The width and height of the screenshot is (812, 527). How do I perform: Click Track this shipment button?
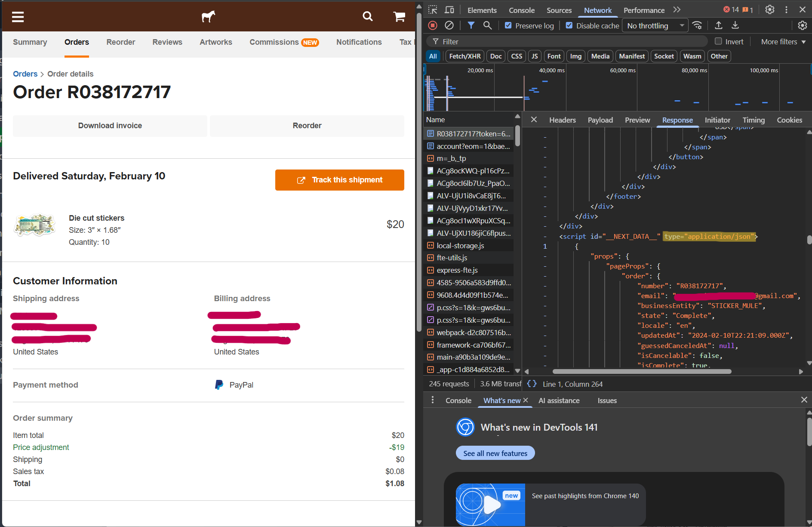[x=339, y=180]
